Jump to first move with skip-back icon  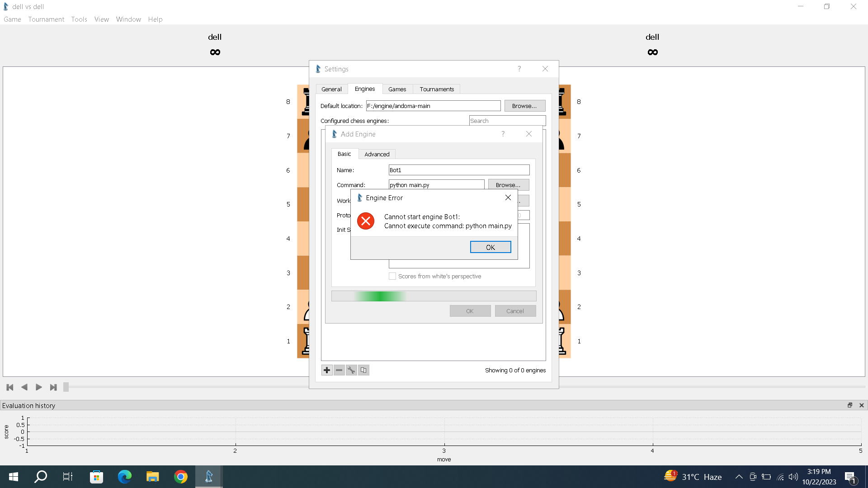pyautogui.click(x=9, y=387)
